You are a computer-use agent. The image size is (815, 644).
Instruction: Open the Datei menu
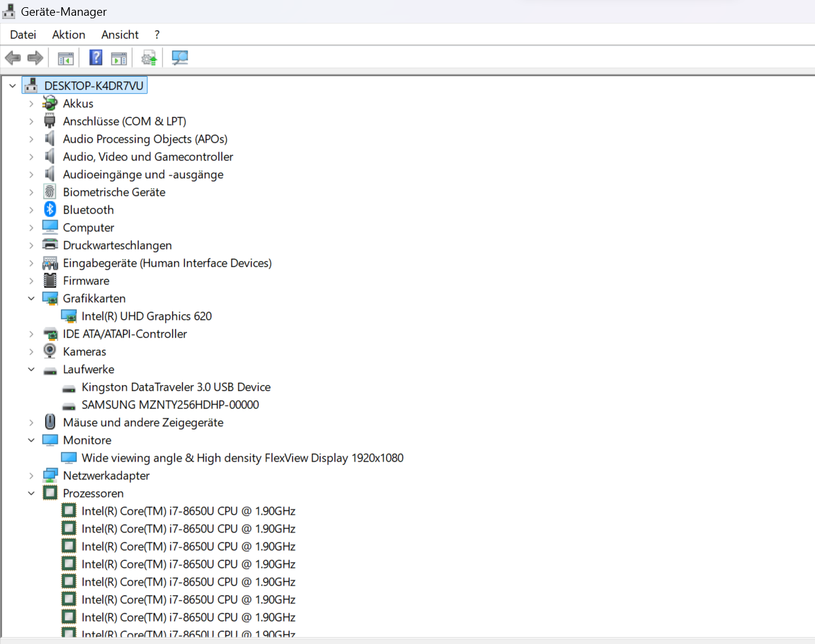point(23,35)
